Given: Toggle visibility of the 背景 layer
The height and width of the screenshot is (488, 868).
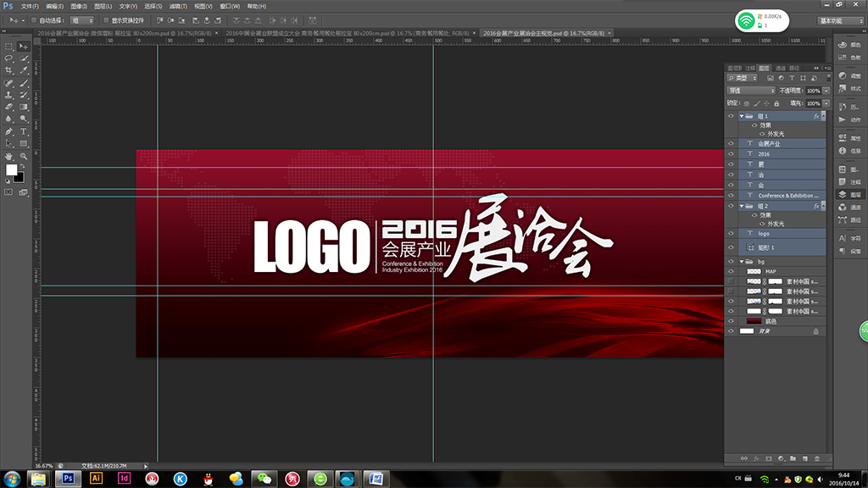Looking at the screenshot, I should click(731, 331).
